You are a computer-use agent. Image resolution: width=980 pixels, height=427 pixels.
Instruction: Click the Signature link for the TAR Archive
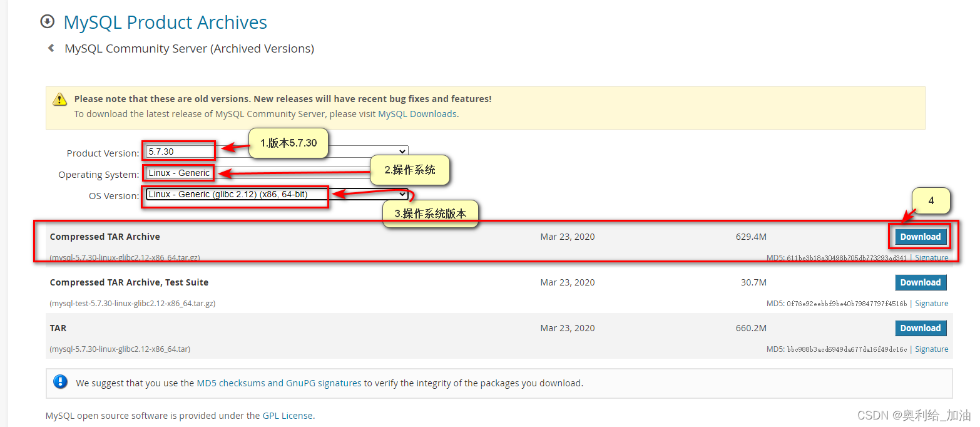(931, 257)
